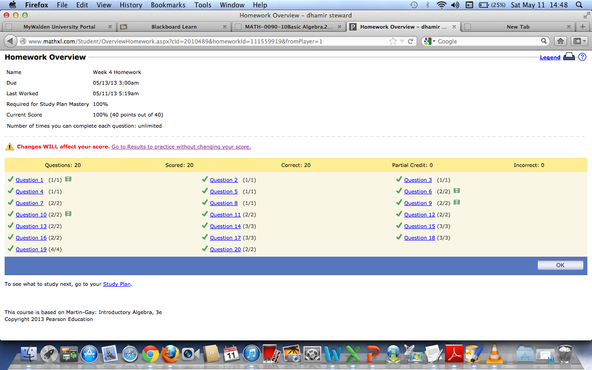Click the 'Correct: 20' summary text

[x=296, y=165]
